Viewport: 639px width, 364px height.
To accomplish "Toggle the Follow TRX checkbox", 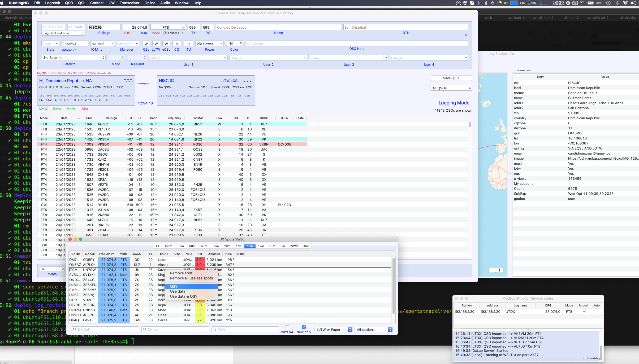I will click(x=165, y=33).
